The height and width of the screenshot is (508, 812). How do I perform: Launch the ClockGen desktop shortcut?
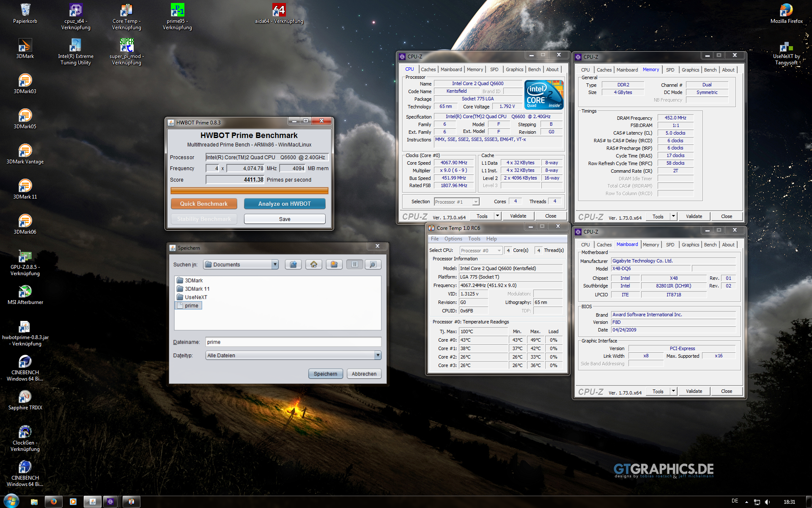point(25,439)
